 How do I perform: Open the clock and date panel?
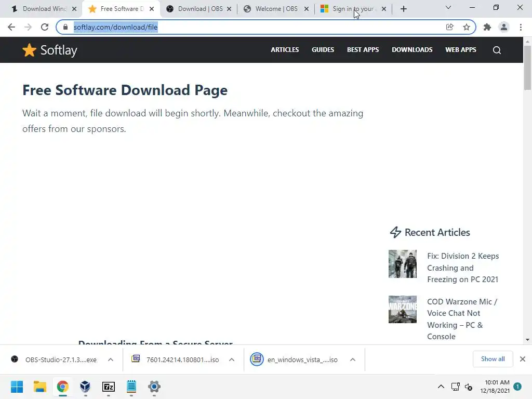coord(495,387)
